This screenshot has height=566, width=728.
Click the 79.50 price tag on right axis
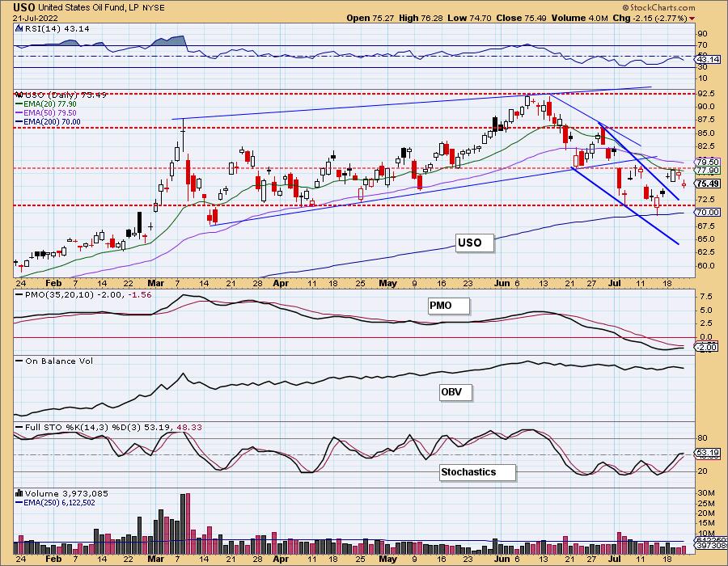(708, 162)
